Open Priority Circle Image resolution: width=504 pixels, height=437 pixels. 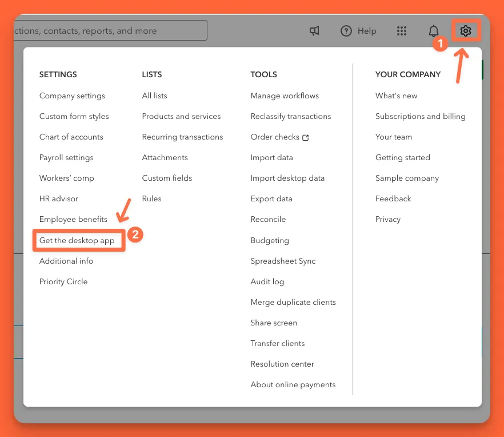pos(63,281)
